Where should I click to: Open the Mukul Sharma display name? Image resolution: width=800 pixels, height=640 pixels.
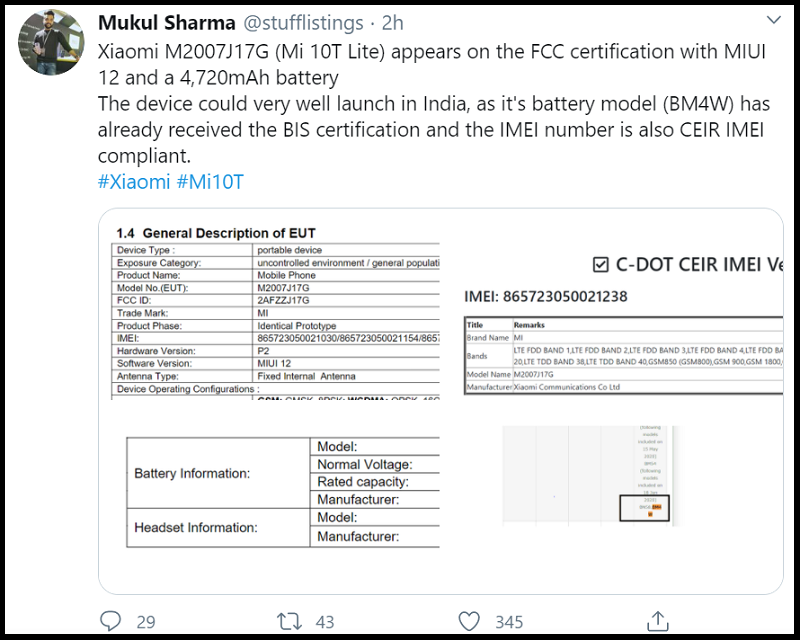pyautogui.click(x=163, y=23)
